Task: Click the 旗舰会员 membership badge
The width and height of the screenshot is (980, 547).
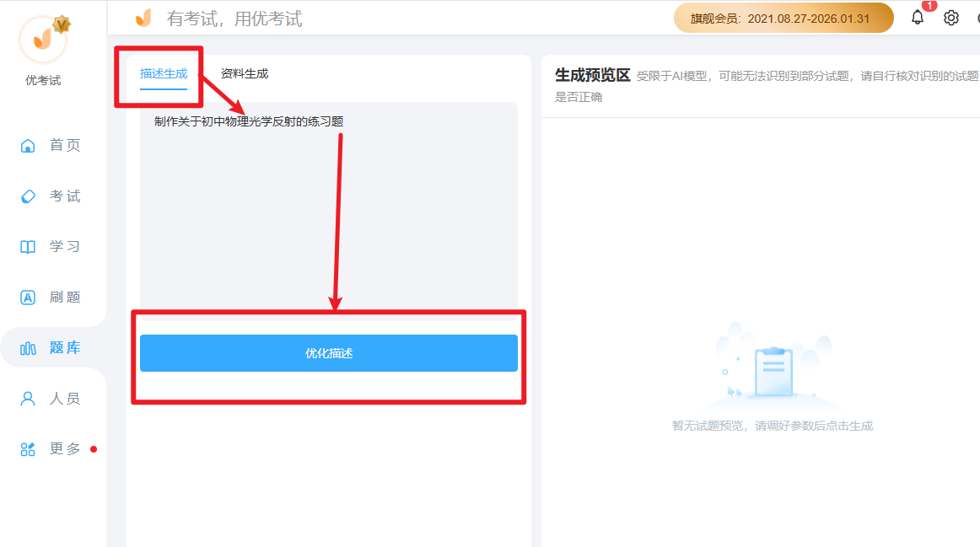Action: tap(783, 18)
